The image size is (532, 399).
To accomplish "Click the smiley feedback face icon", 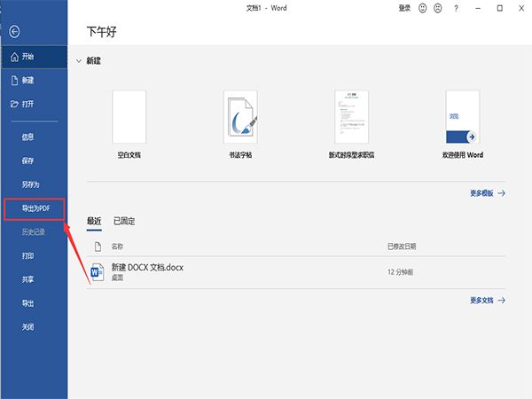I will point(422,8).
